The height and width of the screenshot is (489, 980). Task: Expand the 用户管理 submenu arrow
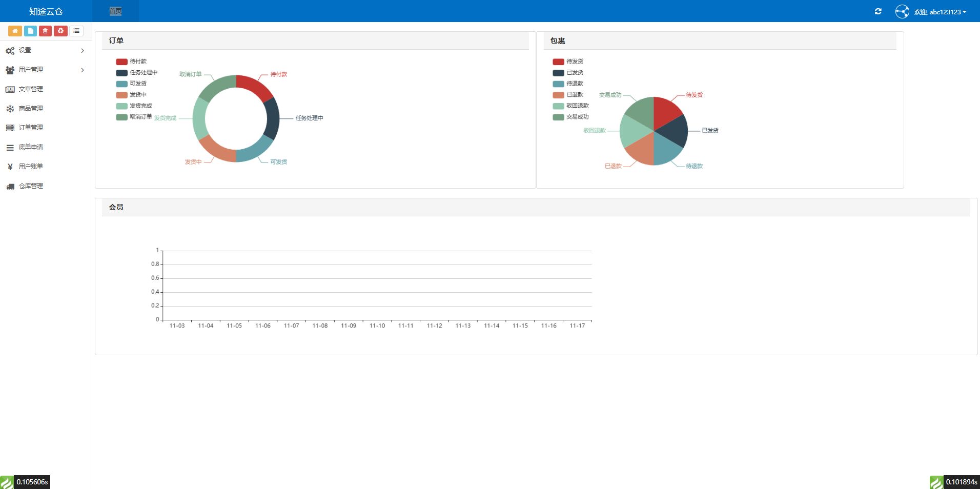coord(83,70)
